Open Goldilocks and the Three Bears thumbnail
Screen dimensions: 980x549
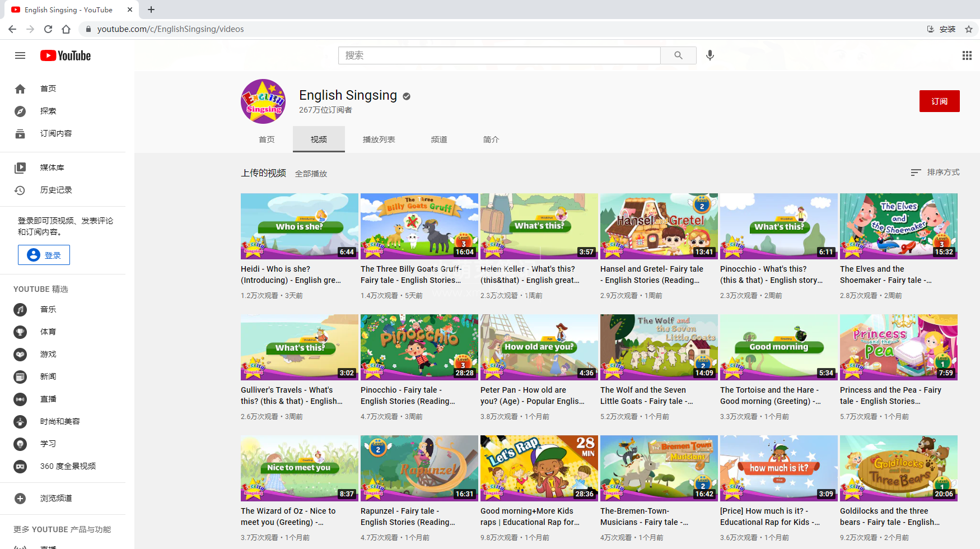pyautogui.click(x=899, y=468)
